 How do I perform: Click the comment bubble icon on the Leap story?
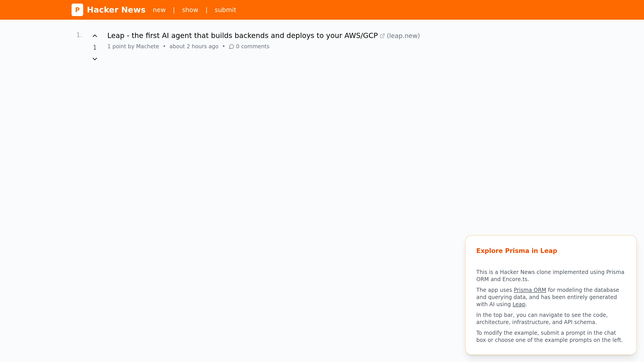pos(231,46)
